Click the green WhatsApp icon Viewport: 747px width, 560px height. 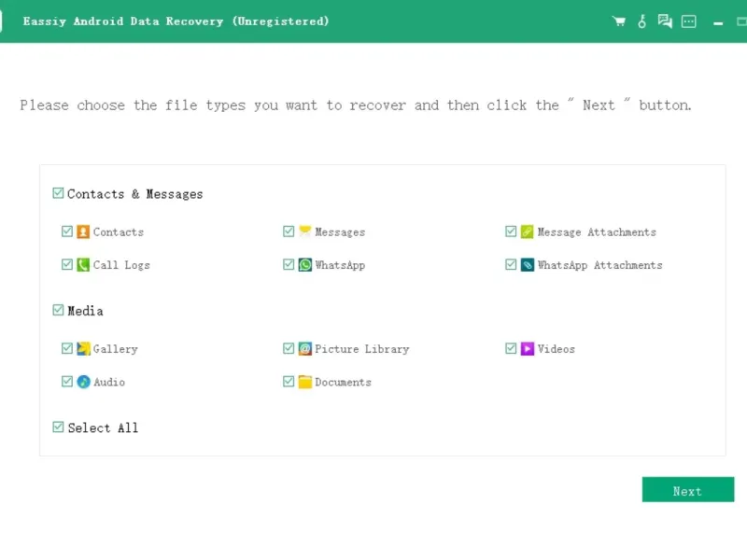point(304,265)
